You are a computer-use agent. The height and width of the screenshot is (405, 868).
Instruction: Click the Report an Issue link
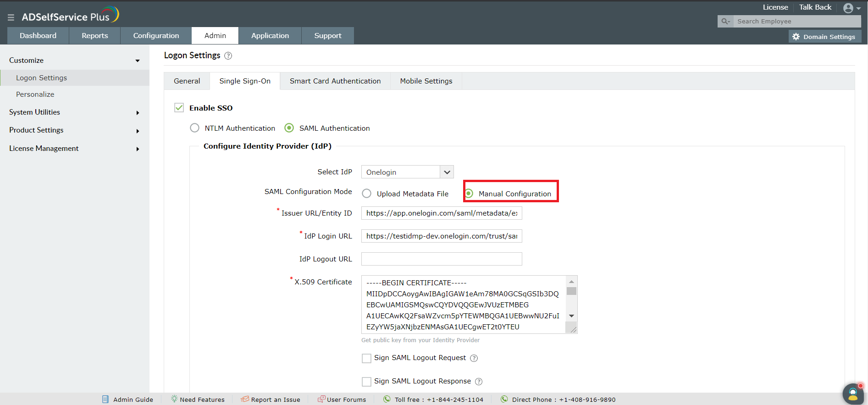(x=276, y=399)
